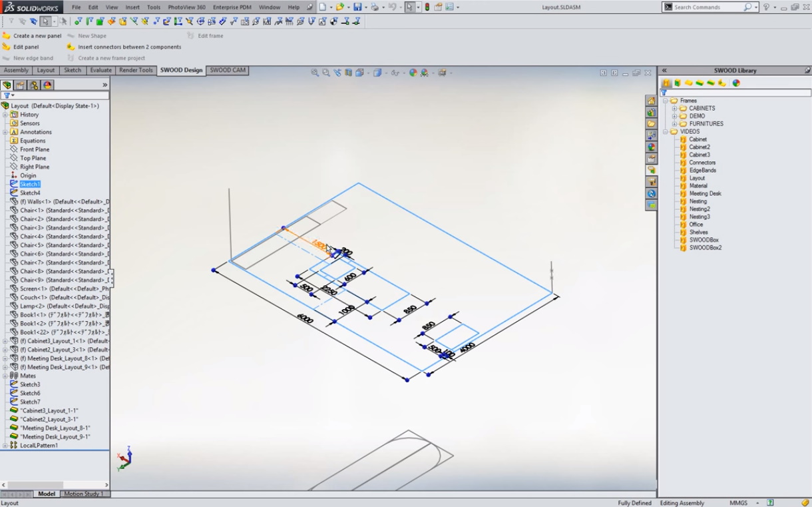Expand the CABINETS folder in library
Viewport: 812px width, 507px height.
coord(674,109)
